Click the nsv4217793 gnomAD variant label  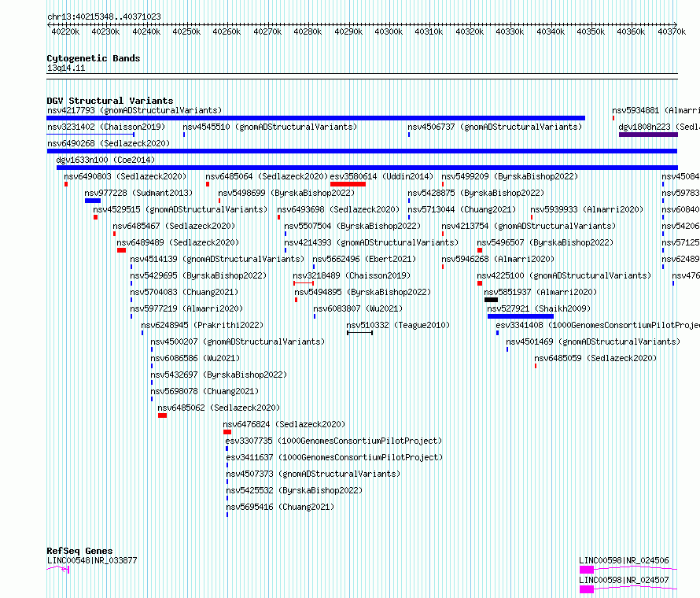(x=134, y=110)
